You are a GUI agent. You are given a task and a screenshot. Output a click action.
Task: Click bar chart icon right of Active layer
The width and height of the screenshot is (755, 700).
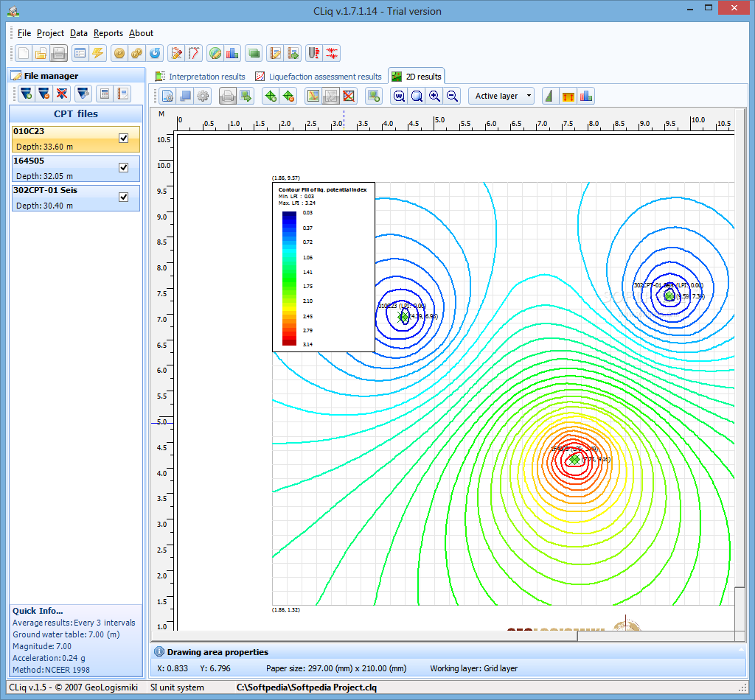[x=586, y=97]
